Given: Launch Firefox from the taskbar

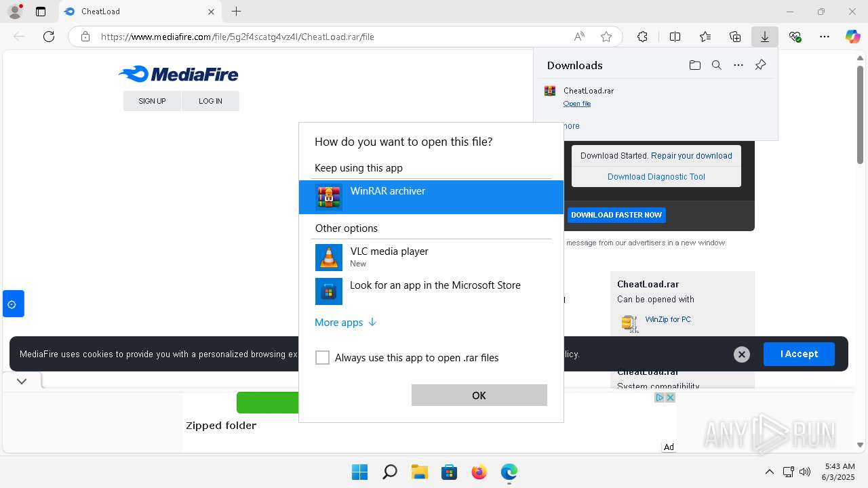Looking at the screenshot, I should coord(479,472).
